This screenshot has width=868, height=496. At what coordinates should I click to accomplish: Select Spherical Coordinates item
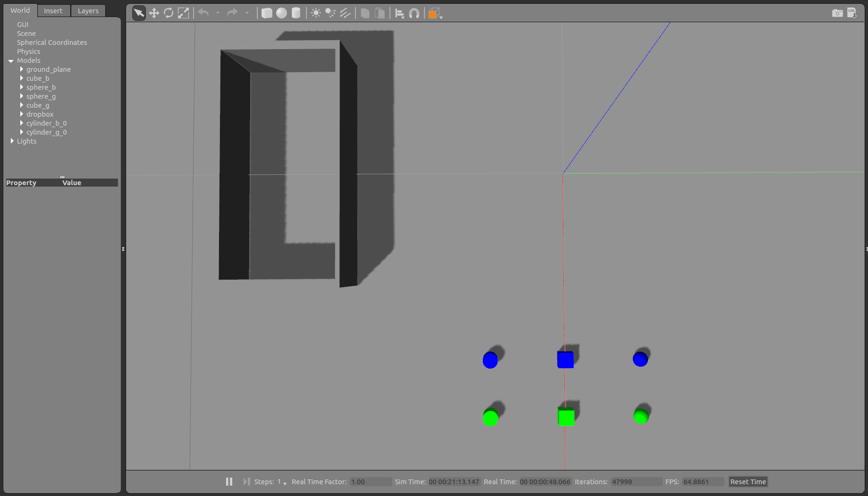pos(52,43)
